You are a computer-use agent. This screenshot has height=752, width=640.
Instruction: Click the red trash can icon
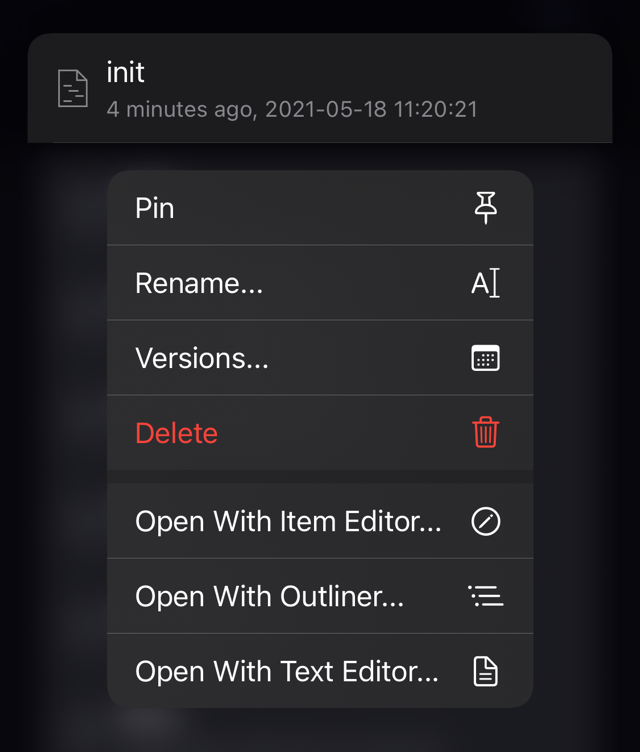486,433
